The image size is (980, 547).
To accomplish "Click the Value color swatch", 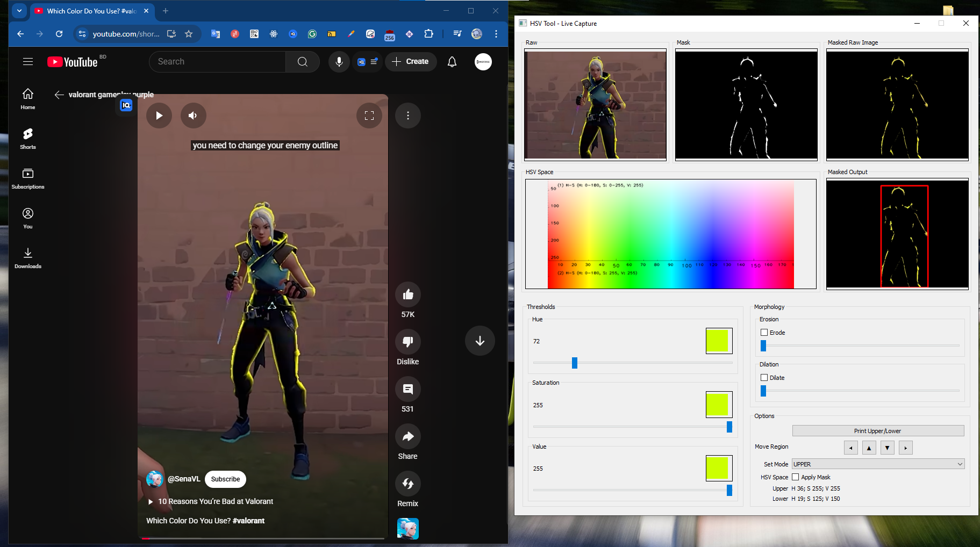I will coord(719,468).
